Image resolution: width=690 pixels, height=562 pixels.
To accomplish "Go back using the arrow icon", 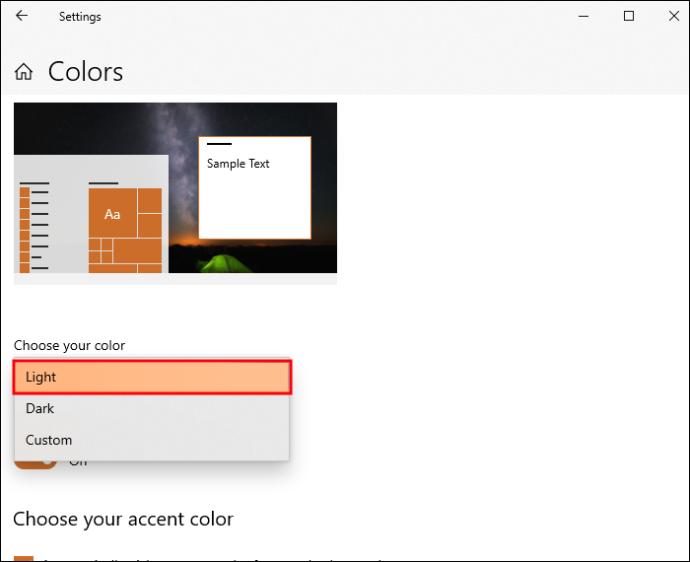I will click(22, 16).
